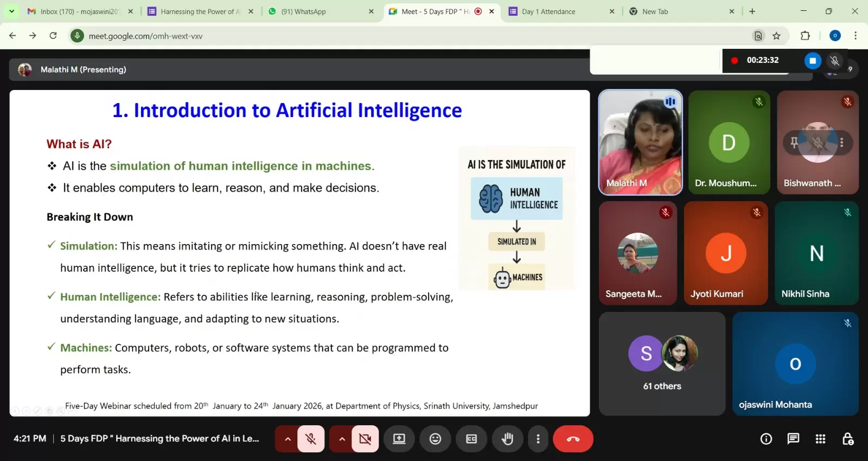
Task: Open the activities grid icon
Action: [820, 439]
